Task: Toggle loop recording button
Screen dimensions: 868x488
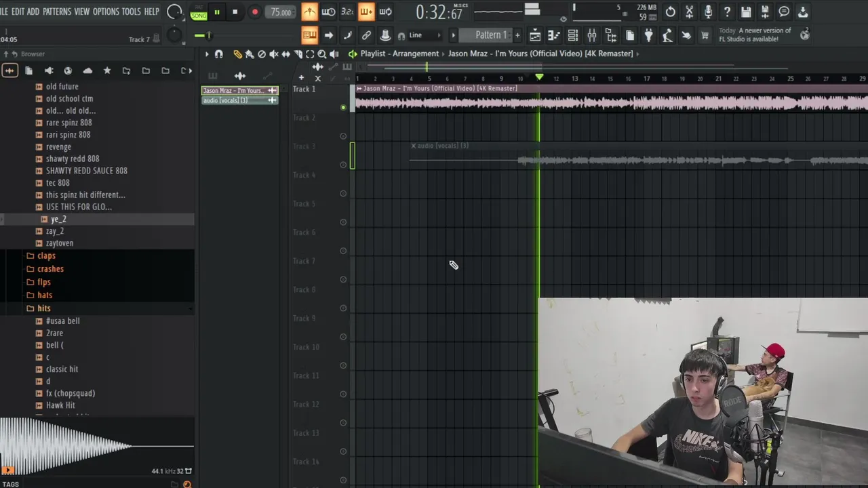Action: [385, 12]
